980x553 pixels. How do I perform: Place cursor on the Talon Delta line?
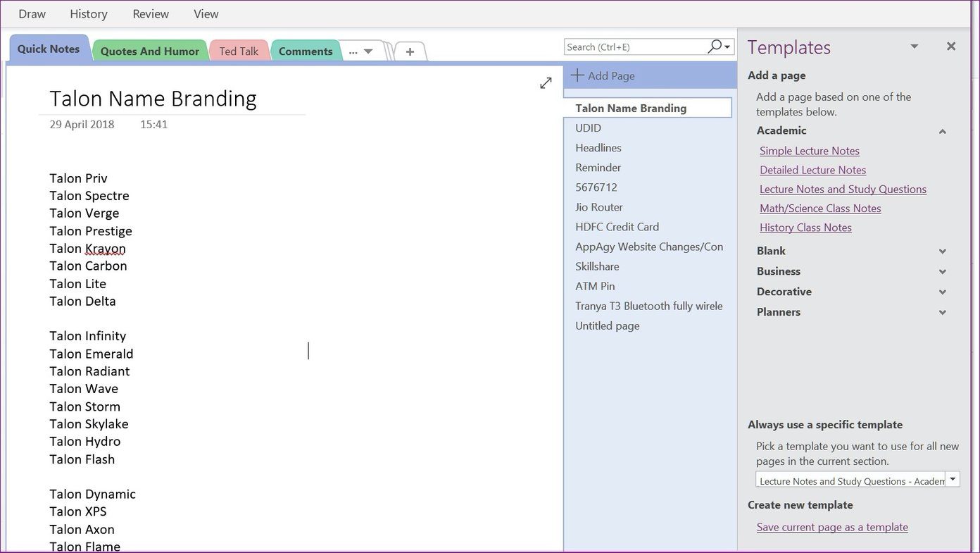coord(82,301)
